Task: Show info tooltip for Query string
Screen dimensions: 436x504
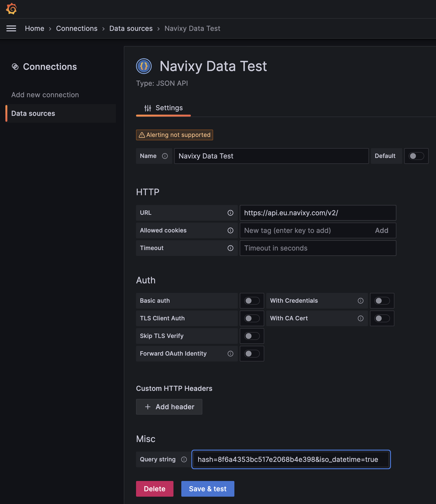Action: tap(184, 459)
